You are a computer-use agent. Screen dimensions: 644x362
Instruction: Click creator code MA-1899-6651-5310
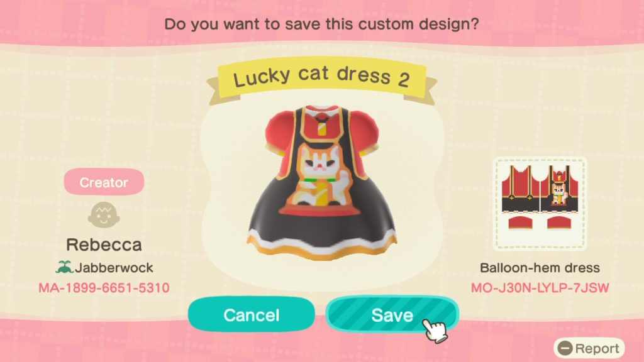pyautogui.click(x=104, y=288)
